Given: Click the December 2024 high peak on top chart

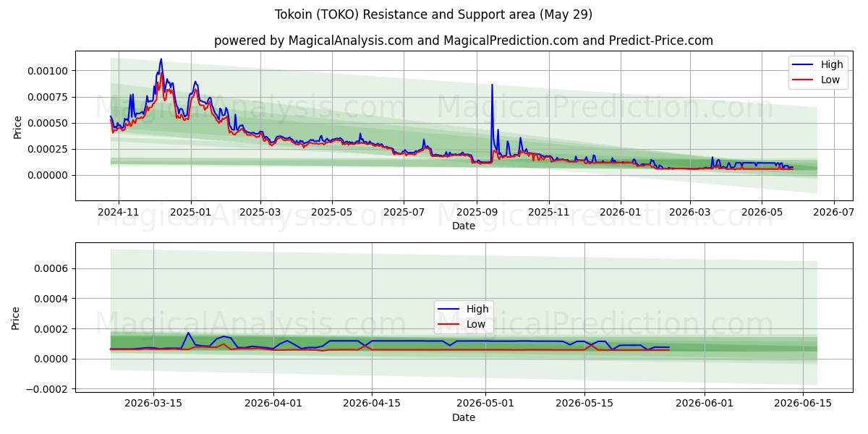Looking at the screenshot, I should point(161,59).
